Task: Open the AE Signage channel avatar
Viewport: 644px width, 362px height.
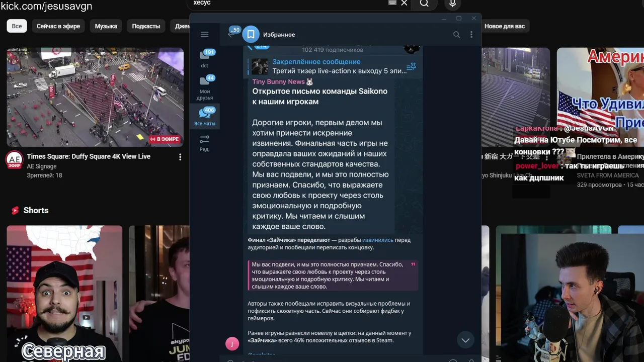Action: pos(14,160)
